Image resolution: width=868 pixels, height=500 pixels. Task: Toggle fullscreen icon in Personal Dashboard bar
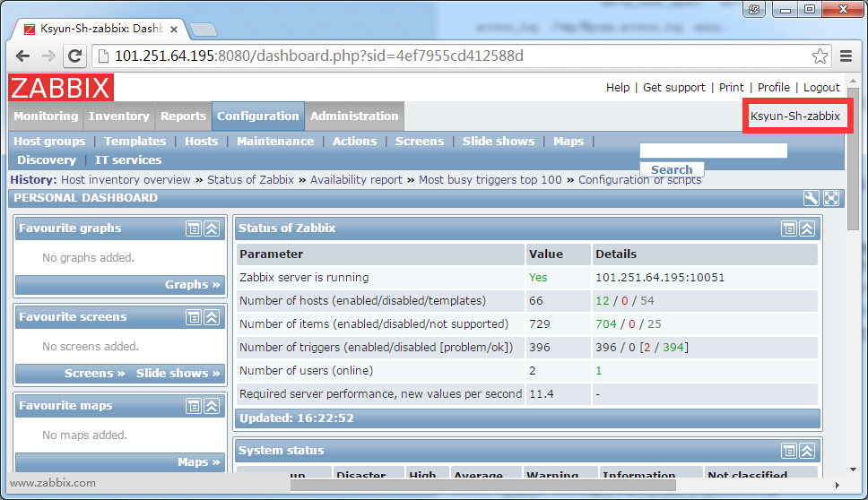831,198
